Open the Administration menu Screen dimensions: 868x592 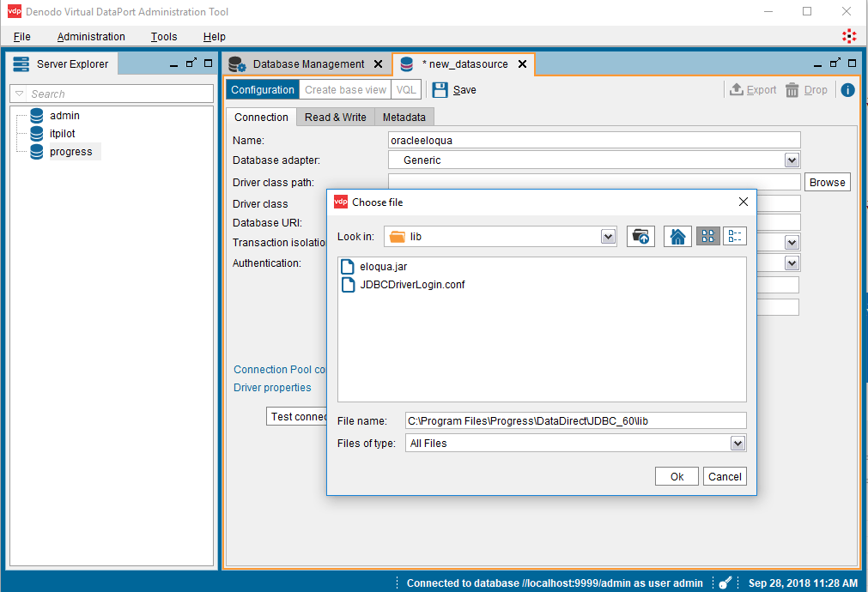pos(91,36)
